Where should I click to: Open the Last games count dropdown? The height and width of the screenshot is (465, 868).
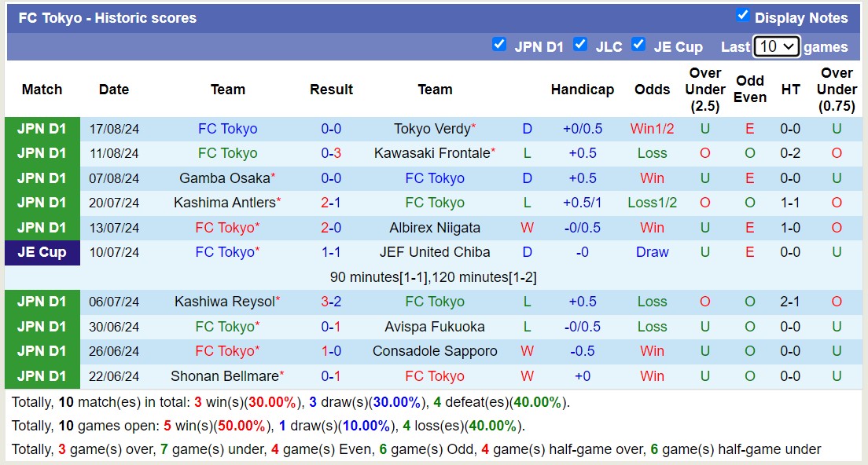coord(776,46)
